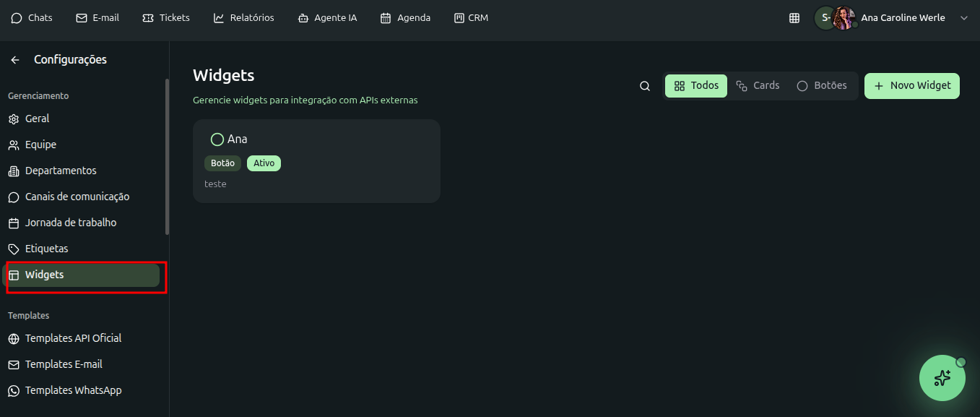Open the Agente IA menu

click(327, 18)
